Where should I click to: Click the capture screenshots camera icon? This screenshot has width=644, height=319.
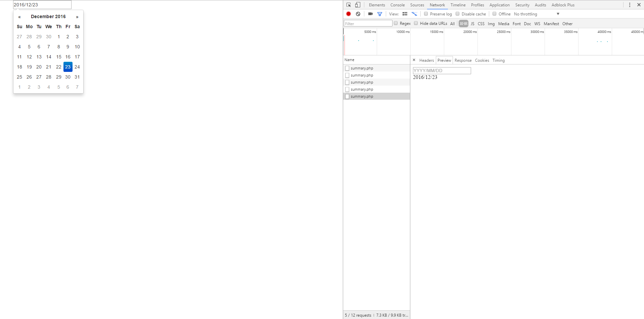pyautogui.click(x=370, y=14)
